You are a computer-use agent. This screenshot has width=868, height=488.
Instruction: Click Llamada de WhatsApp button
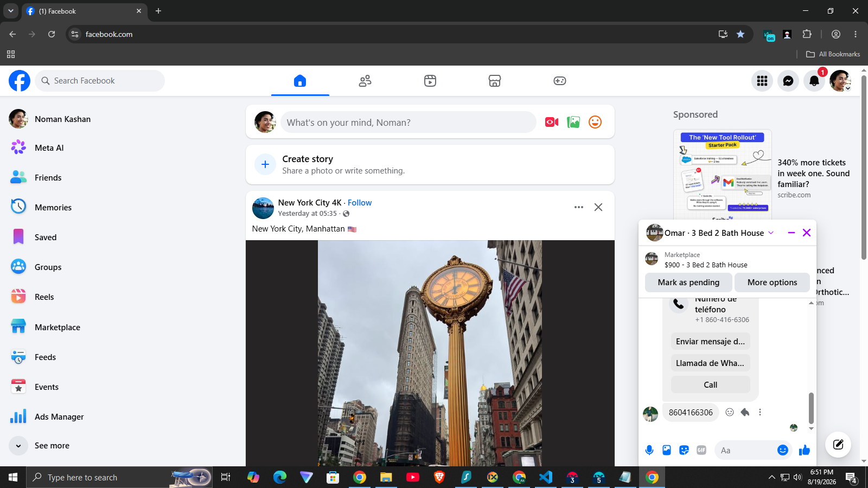[711, 363]
